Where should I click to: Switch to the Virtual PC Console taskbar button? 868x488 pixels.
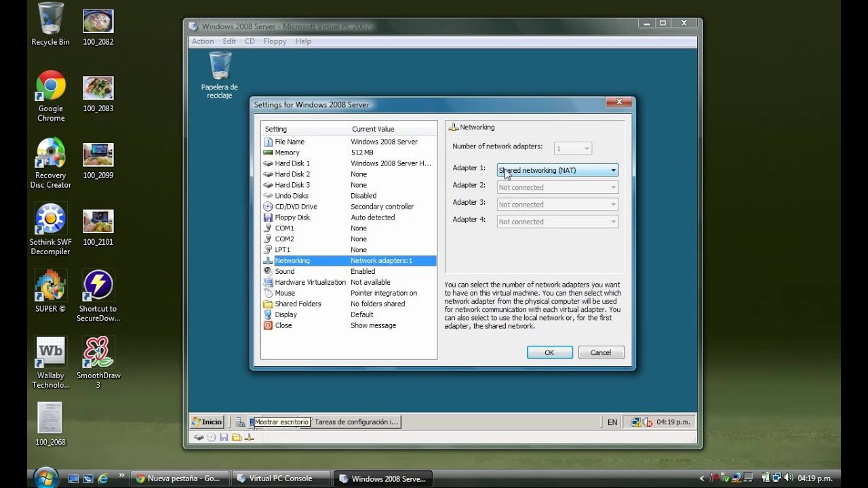(x=281, y=479)
